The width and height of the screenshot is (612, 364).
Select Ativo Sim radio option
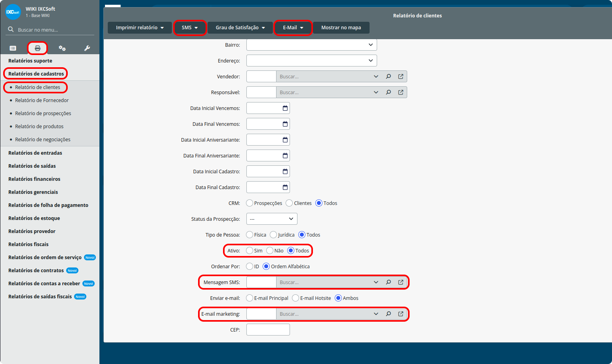click(250, 250)
